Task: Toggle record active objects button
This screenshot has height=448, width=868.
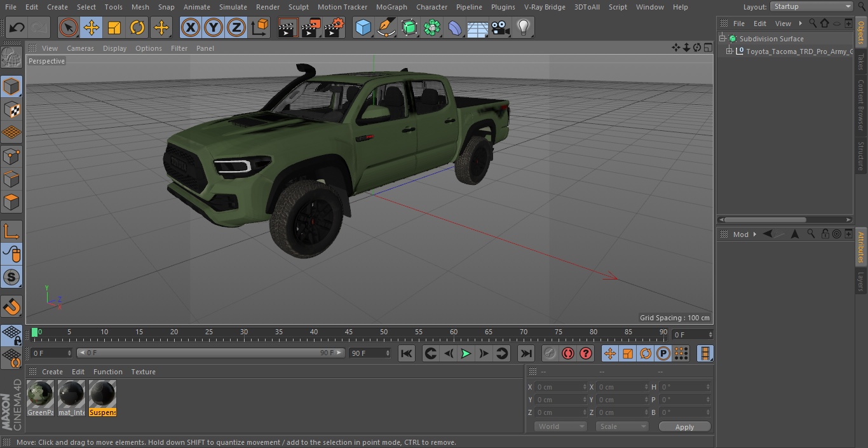Action: point(550,353)
